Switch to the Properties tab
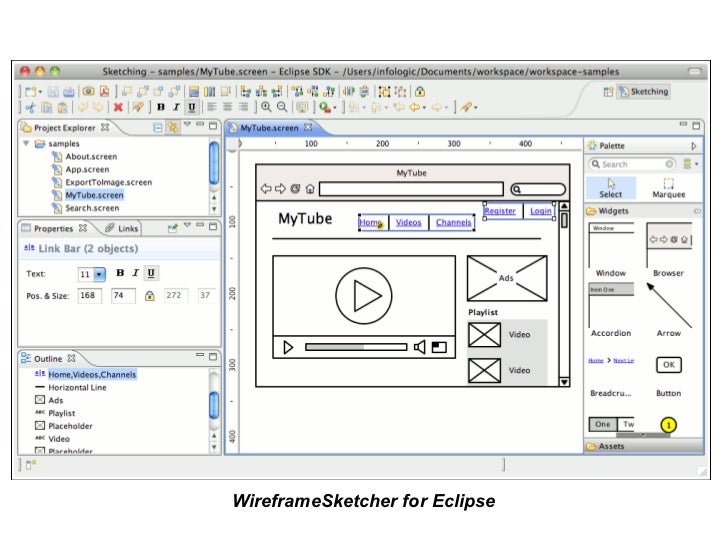Viewport: 728px width, 546px height. (x=53, y=228)
